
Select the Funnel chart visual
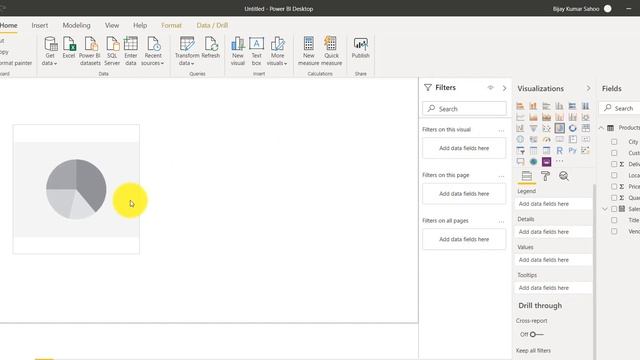(x=533, y=128)
